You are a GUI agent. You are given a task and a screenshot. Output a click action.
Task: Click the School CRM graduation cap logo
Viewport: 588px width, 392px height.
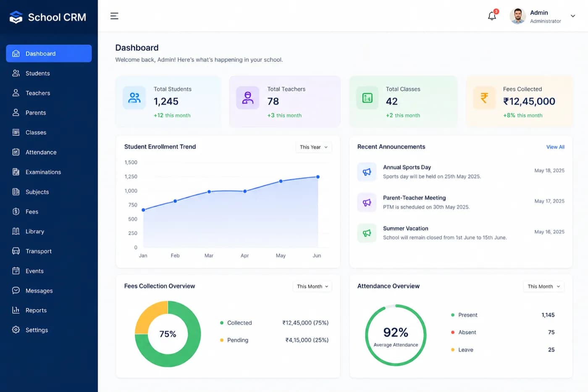point(16,17)
